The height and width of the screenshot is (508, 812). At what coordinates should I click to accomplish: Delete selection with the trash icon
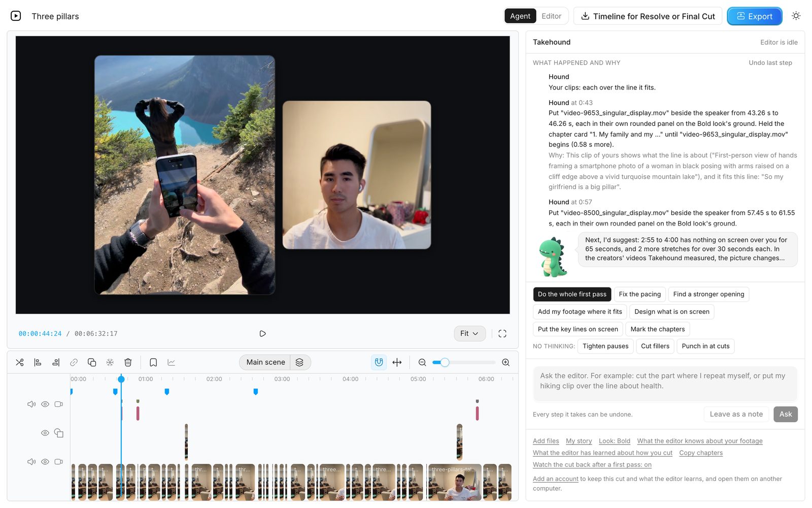(128, 362)
